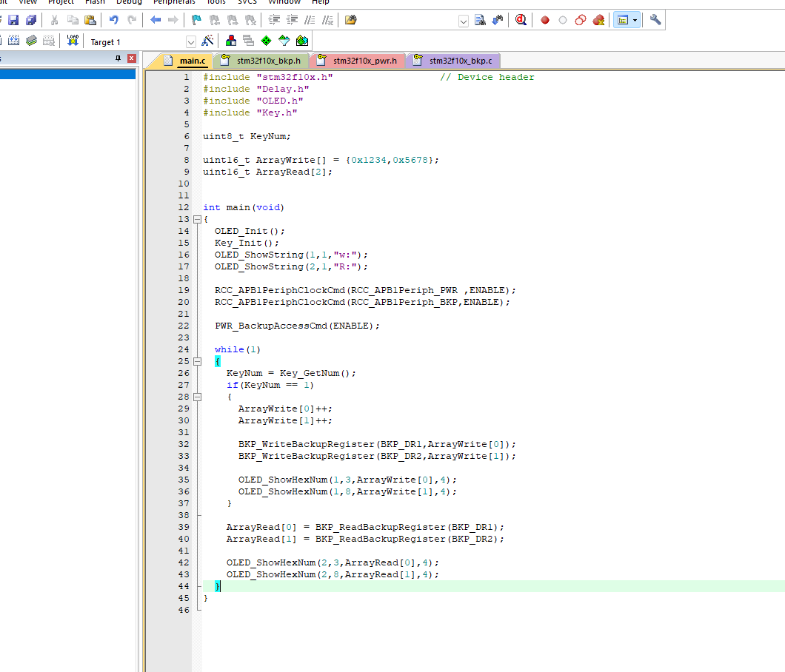The height and width of the screenshot is (672, 785).
Task: Click the Copy icon
Action: point(73,20)
